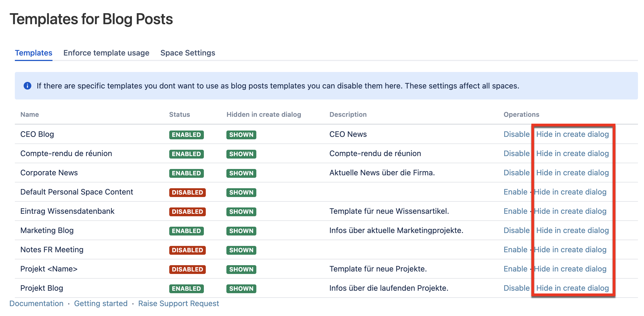Hide CEO Blog in create dialog
Viewport: 644px width, 316px height.
click(572, 134)
